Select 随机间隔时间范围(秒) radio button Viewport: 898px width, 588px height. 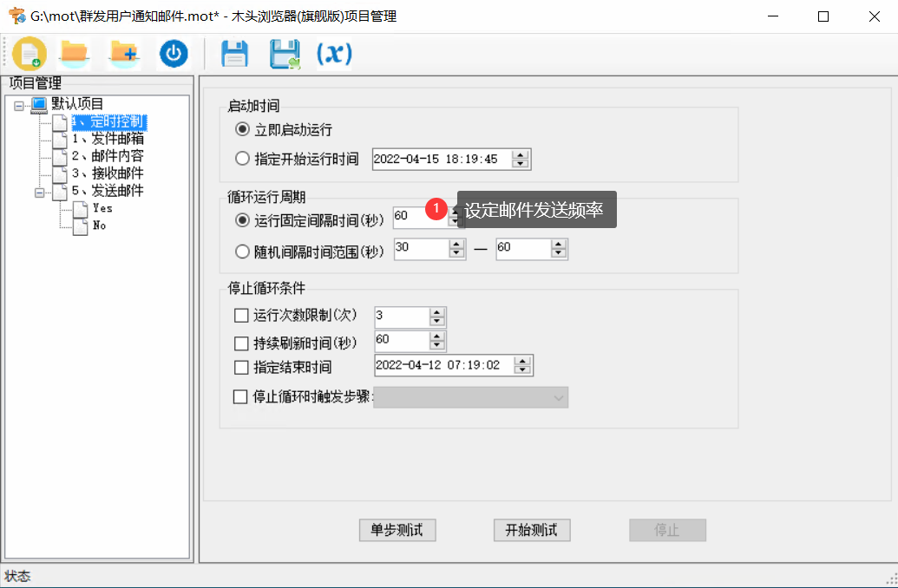[x=242, y=252]
